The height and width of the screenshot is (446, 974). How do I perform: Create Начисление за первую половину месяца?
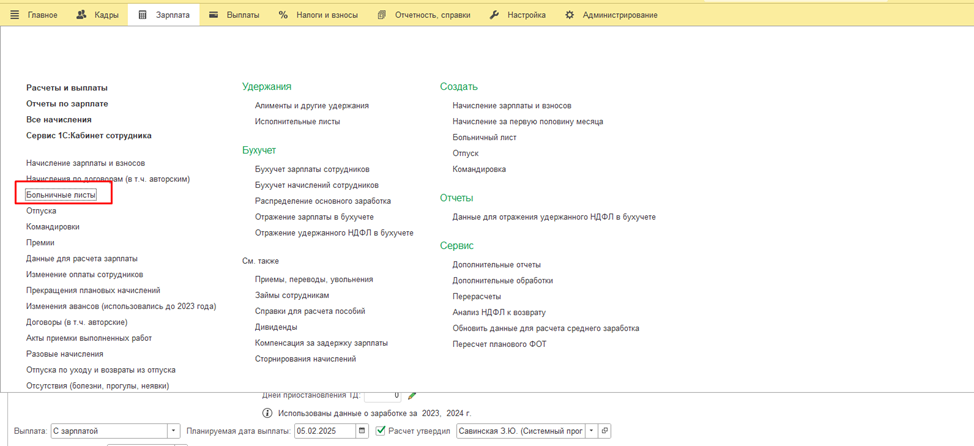[528, 122]
